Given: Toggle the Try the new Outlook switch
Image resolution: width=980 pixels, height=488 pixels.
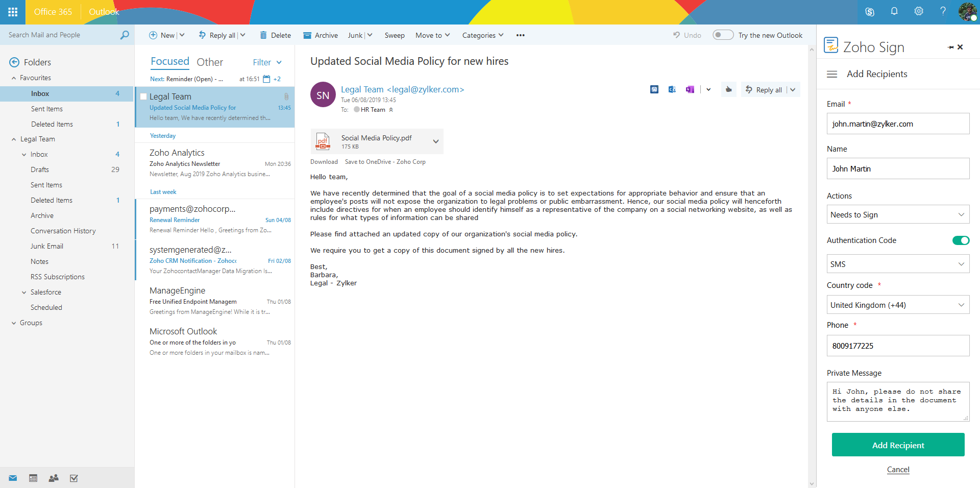Looking at the screenshot, I should point(723,35).
